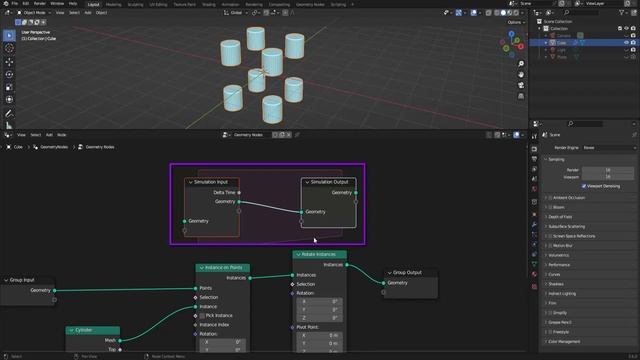Click the Cylinder node header
640x360 pixels.
click(x=93, y=330)
